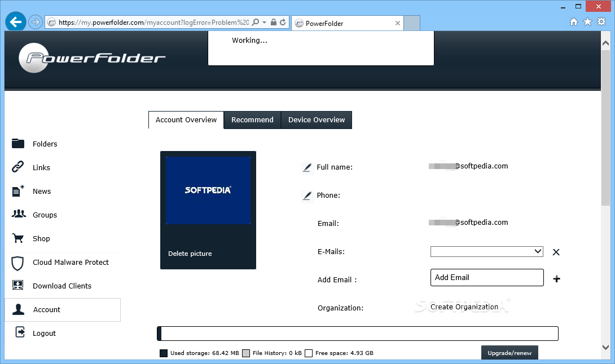Screen dimensions: 615x364
Task: Click the Cloud Malware Protect shield icon
Action: [17, 263]
